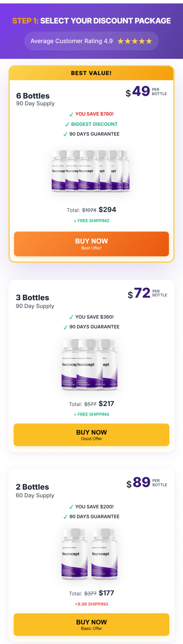Click the checkmark beside Biggest Discount

click(67, 125)
